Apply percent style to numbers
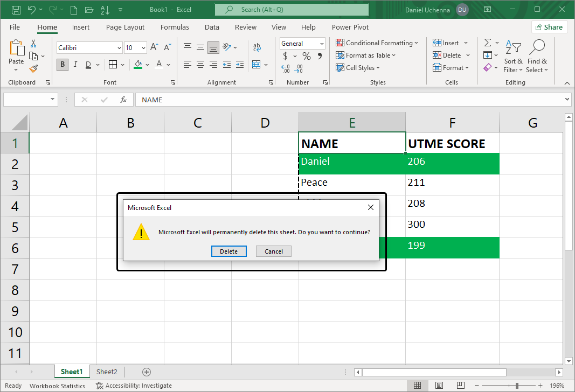 point(306,55)
